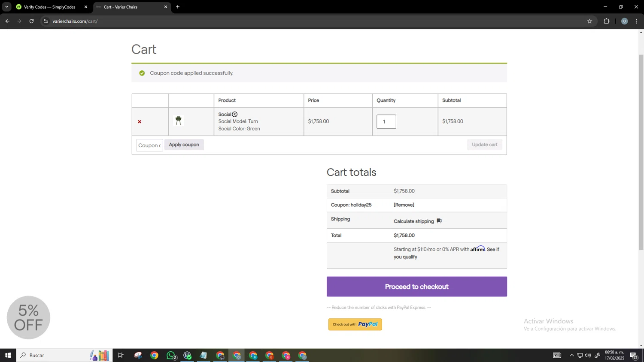Image resolution: width=644 pixels, height=362 pixels.
Task: Open the tab search dropdown arrow
Action: pos(6,7)
